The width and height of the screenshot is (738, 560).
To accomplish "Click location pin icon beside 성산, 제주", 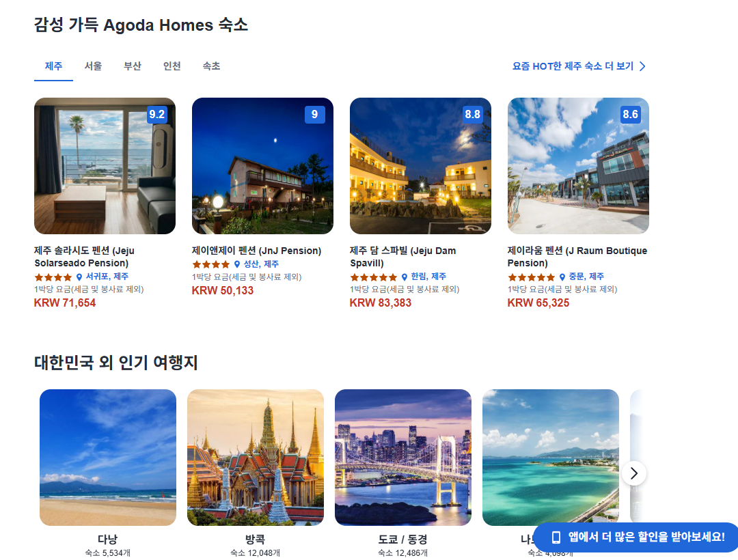I will tap(237, 265).
